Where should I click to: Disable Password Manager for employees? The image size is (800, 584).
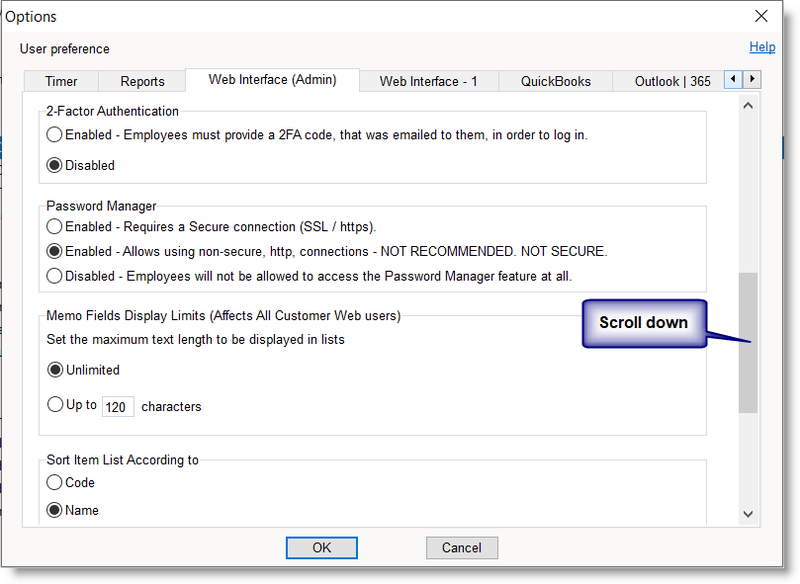point(55,276)
